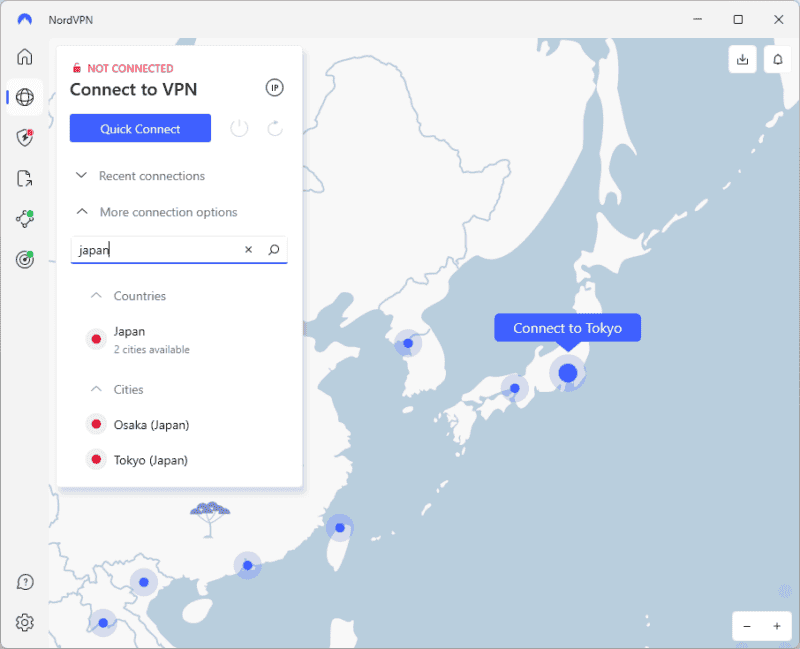Screen dimensions: 800x649
Task: Open the help chat bubble icon
Action: pyautogui.click(x=24, y=582)
